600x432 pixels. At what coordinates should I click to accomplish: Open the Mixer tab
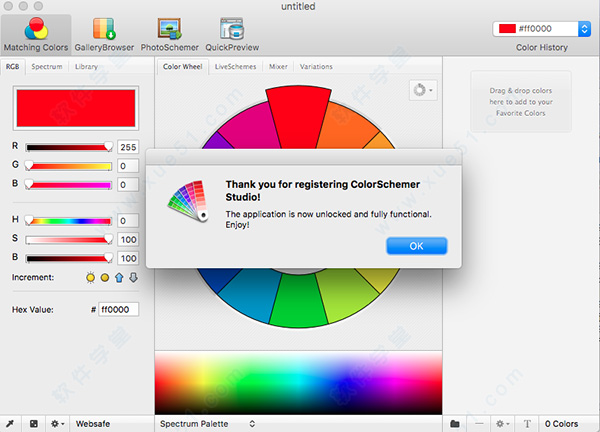pos(278,67)
